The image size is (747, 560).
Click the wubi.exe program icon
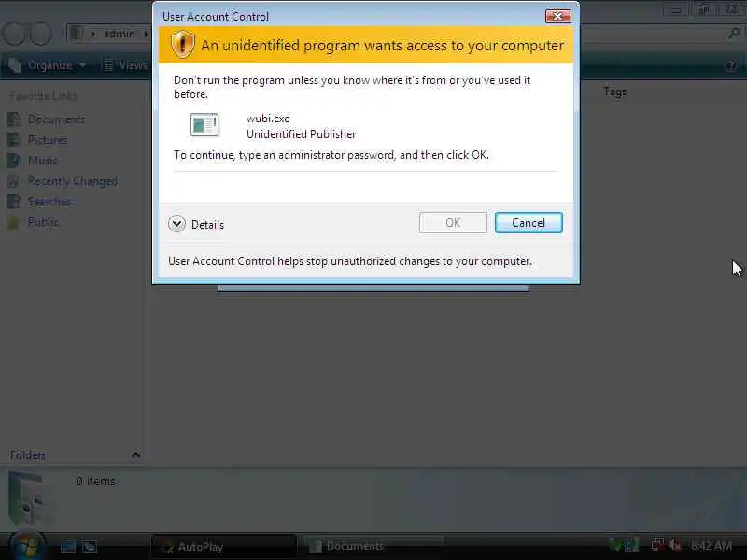pos(204,125)
